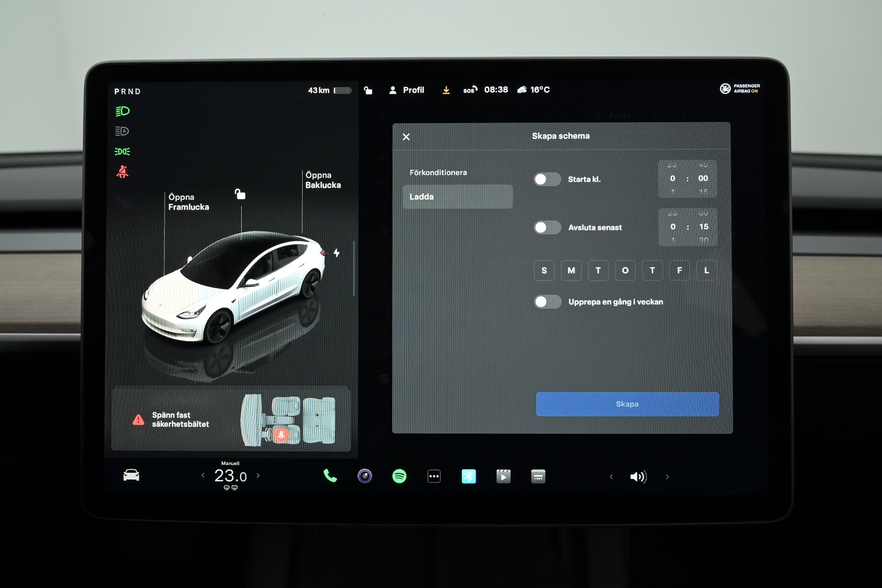Tap the three-dots all apps icon

[x=434, y=477]
